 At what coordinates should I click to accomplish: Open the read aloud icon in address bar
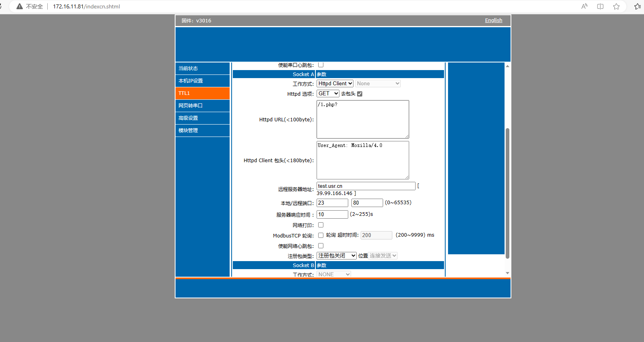pyautogui.click(x=584, y=6)
